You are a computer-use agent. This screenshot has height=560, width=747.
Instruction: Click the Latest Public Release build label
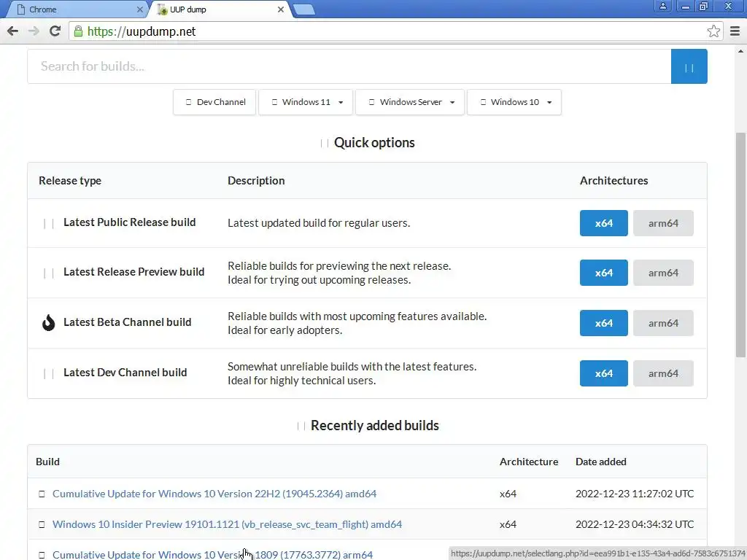click(130, 222)
